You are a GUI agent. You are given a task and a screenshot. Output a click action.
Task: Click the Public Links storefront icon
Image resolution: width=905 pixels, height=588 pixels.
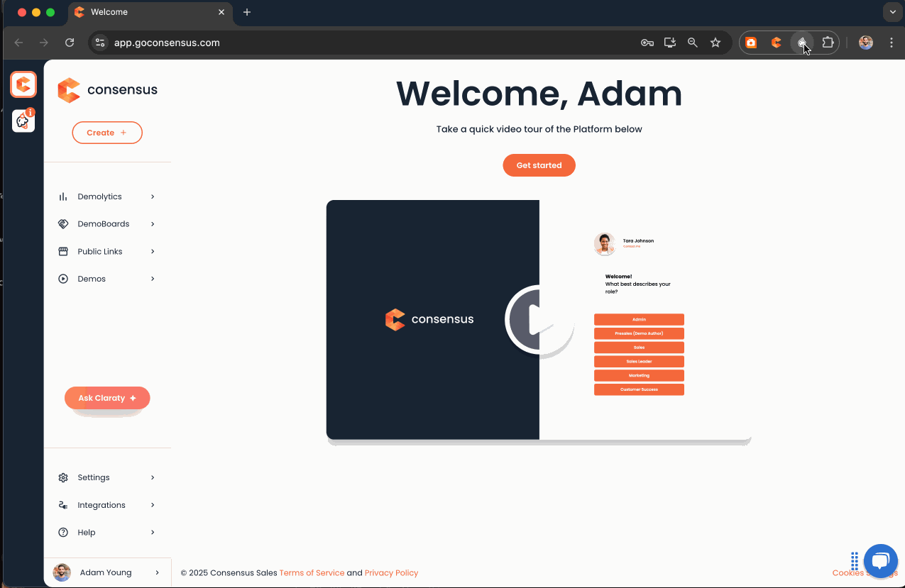click(63, 252)
